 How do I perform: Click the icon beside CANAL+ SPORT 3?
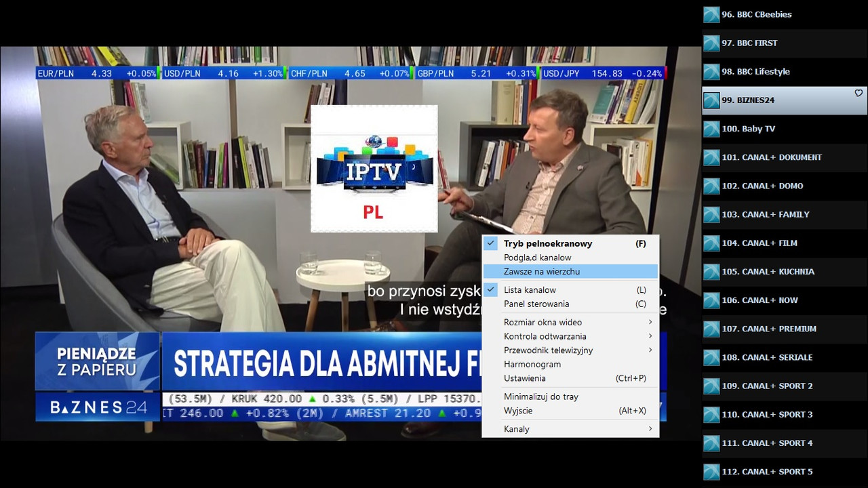tap(711, 415)
